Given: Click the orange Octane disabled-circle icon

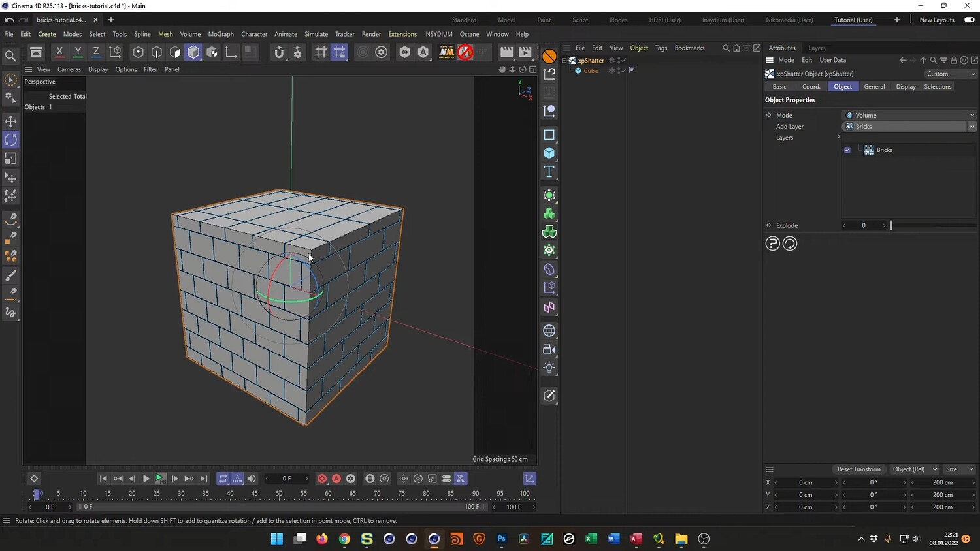Looking at the screenshot, I should tap(549, 56).
